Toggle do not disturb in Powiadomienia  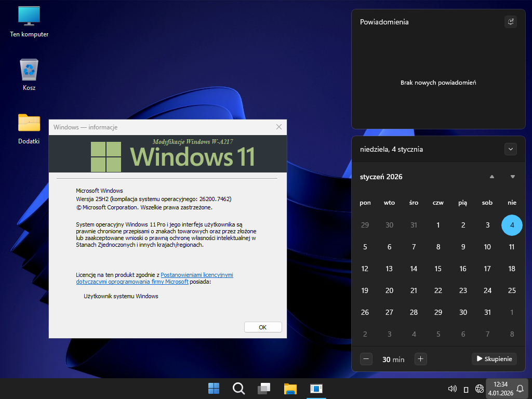511,22
